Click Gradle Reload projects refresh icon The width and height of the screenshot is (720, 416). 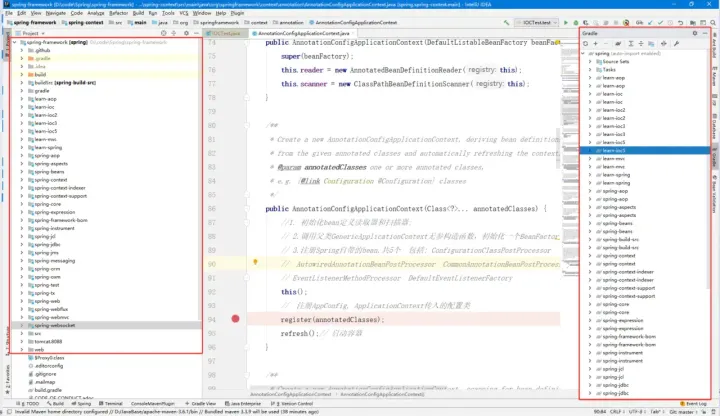[x=585, y=44]
